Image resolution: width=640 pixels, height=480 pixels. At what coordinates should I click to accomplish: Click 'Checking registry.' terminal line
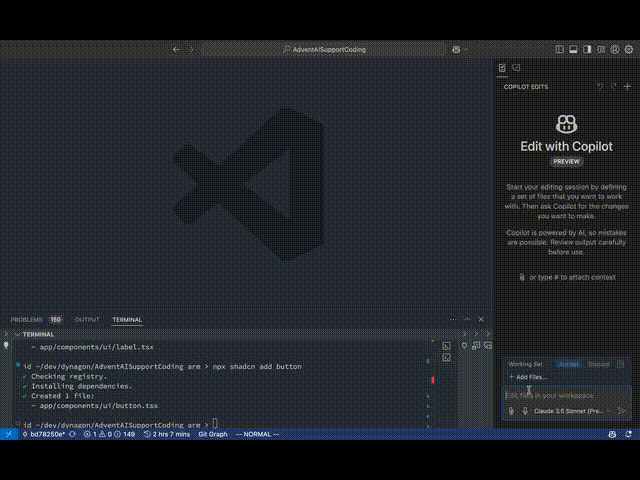click(x=69, y=376)
